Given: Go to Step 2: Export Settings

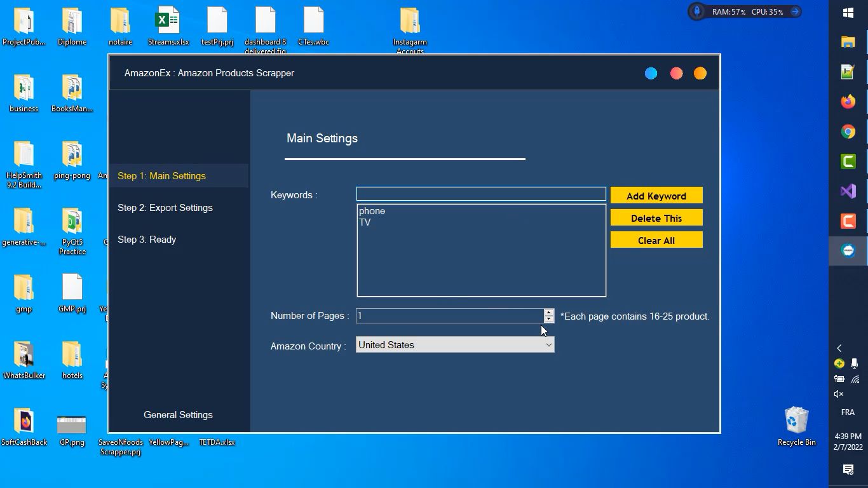Looking at the screenshot, I should pos(165,208).
